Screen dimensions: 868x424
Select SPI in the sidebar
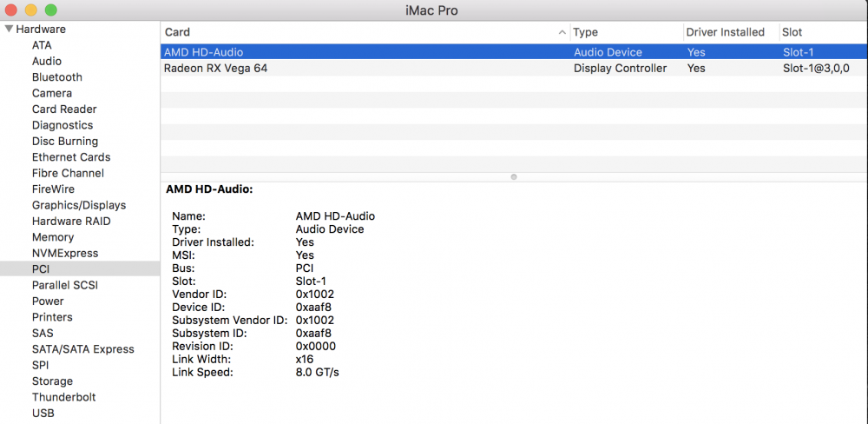tap(41, 365)
